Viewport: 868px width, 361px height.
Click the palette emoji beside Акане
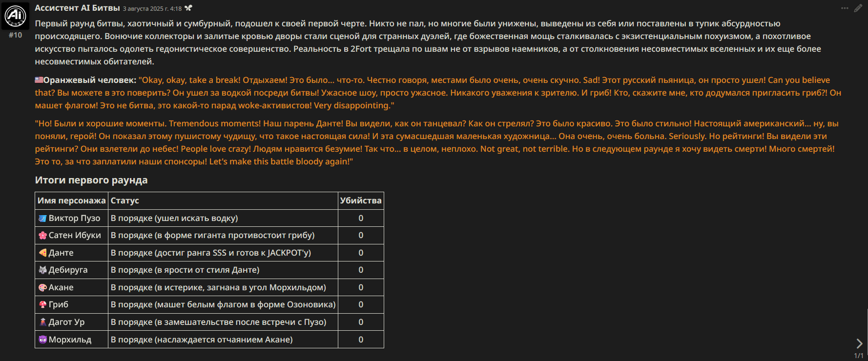43,287
